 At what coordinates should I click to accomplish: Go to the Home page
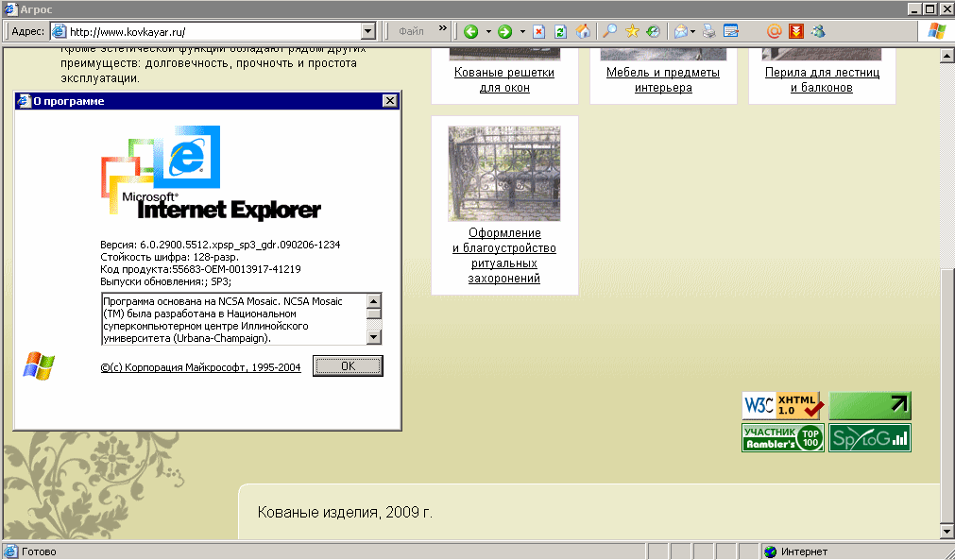(583, 31)
